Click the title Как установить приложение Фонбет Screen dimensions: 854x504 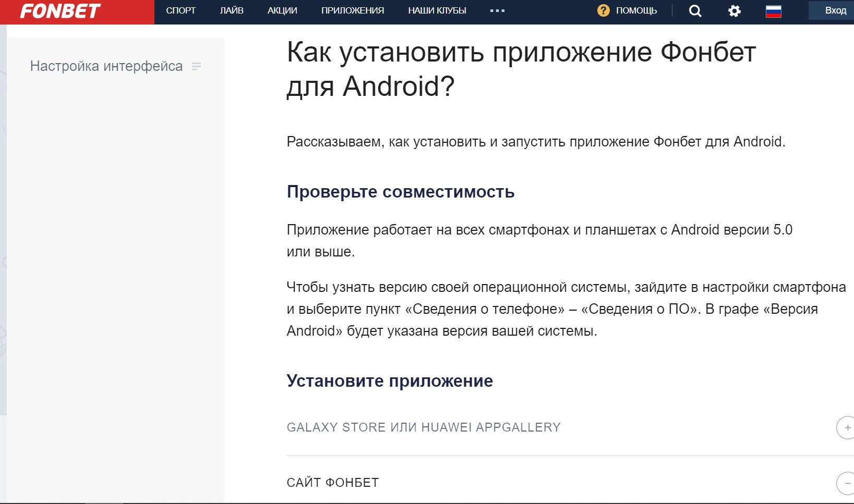(x=521, y=69)
